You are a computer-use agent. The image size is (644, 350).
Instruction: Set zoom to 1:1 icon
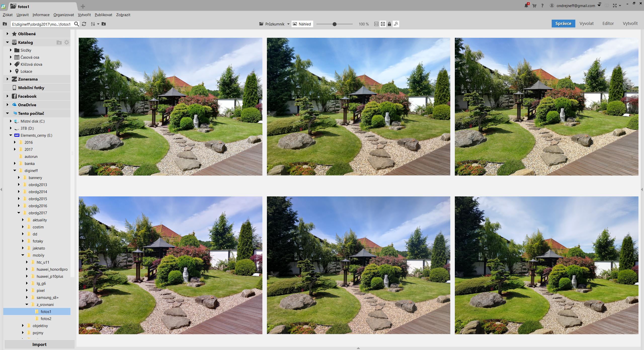pos(376,24)
